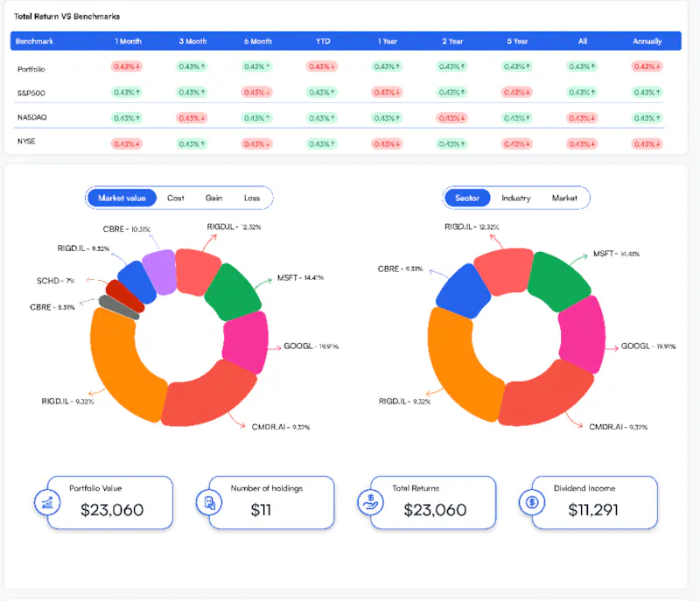Click NASDAQ's All return badge
The image size is (700, 601).
tap(582, 118)
